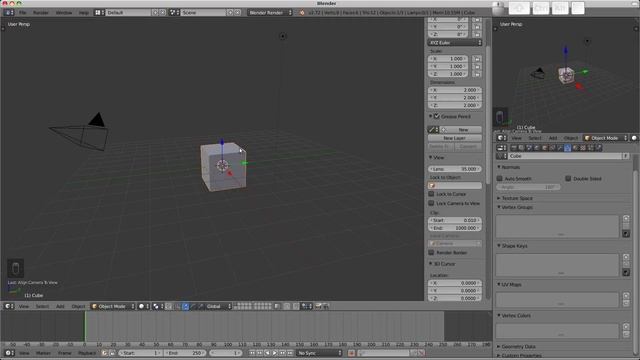Viewport: 640px width, 360px height.
Task: Click the auto keyframe record button
Action: point(351,353)
